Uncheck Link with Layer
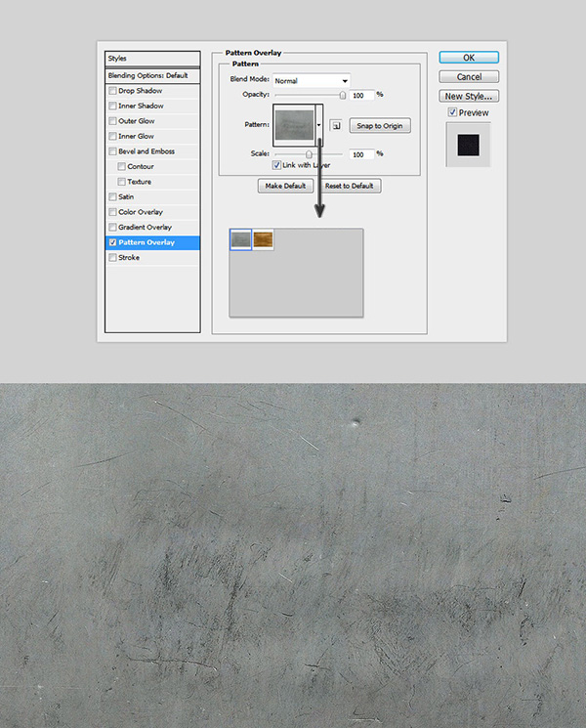Viewport: 586px width, 728px height. pyautogui.click(x=276, y=166)
